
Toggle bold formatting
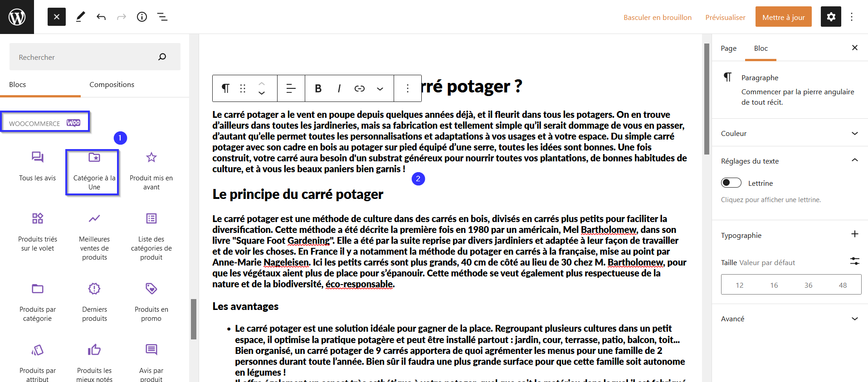(x=318, y=88)
